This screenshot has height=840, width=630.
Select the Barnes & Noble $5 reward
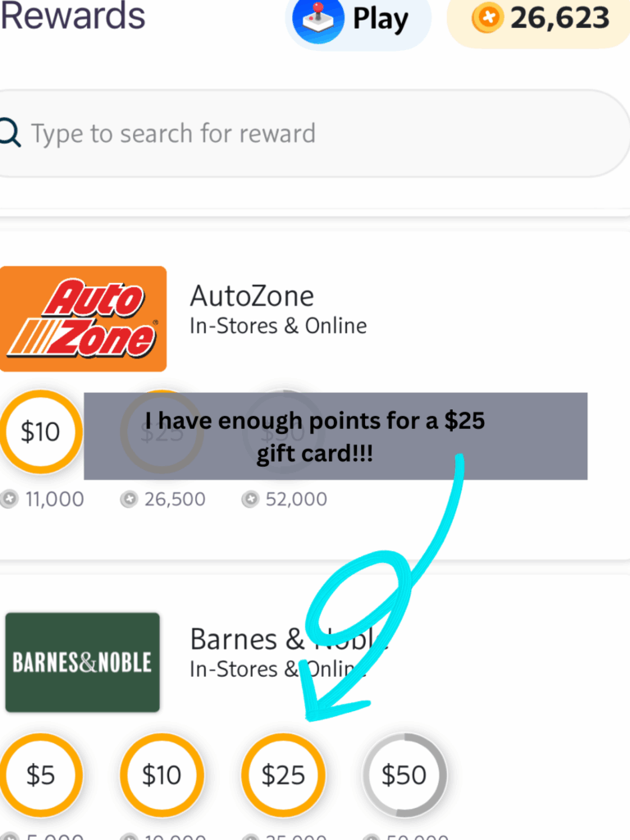(x=40, y=774)
